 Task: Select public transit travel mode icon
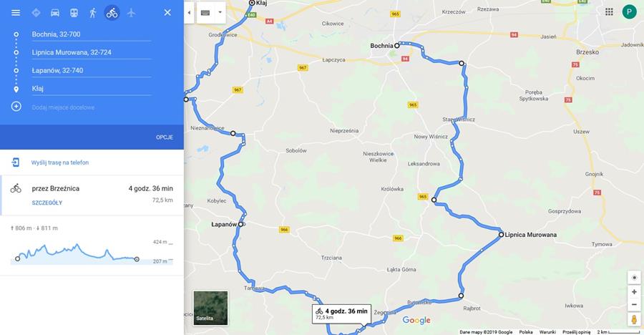pos(74,13)
